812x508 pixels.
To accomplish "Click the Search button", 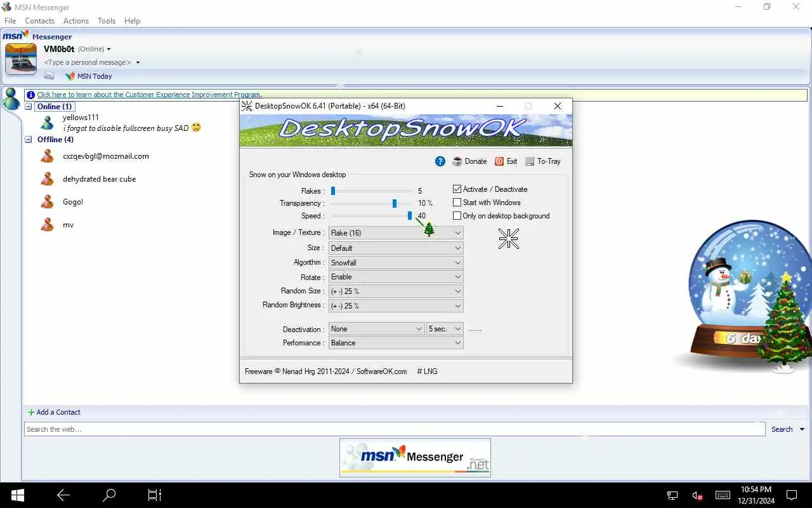I will [x=782, y=430].
